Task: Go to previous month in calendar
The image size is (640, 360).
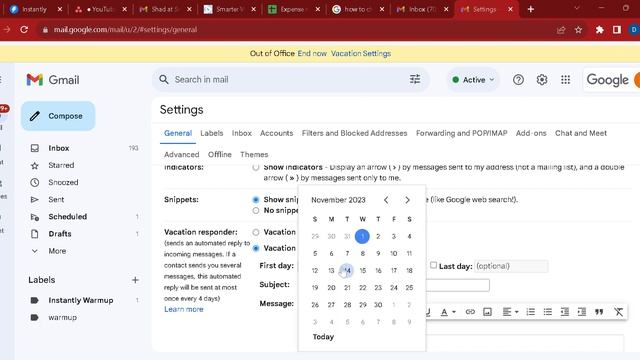Action: pos(386,200)
